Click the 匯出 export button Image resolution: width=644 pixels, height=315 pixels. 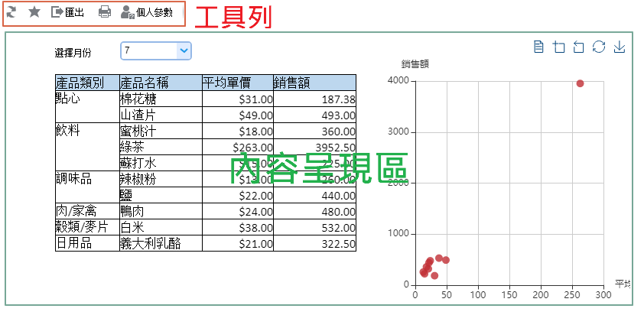tap(67, 12)
